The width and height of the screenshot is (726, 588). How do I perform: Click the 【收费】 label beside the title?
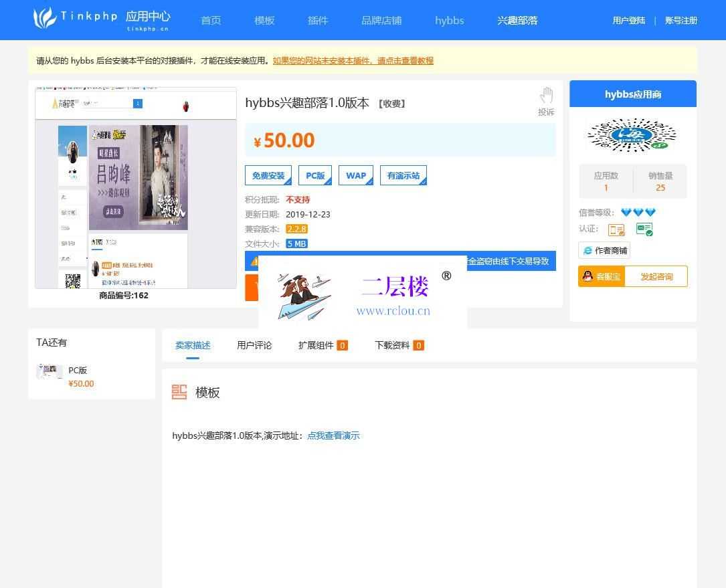point(391,104)
